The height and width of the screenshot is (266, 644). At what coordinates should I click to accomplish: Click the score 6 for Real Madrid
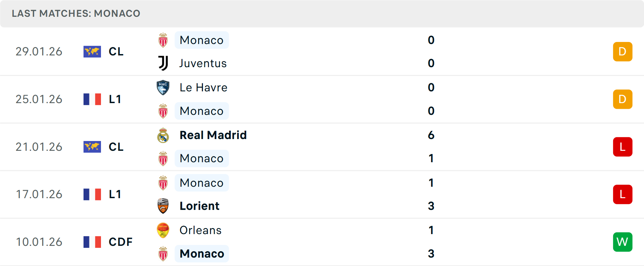[431, 135]
